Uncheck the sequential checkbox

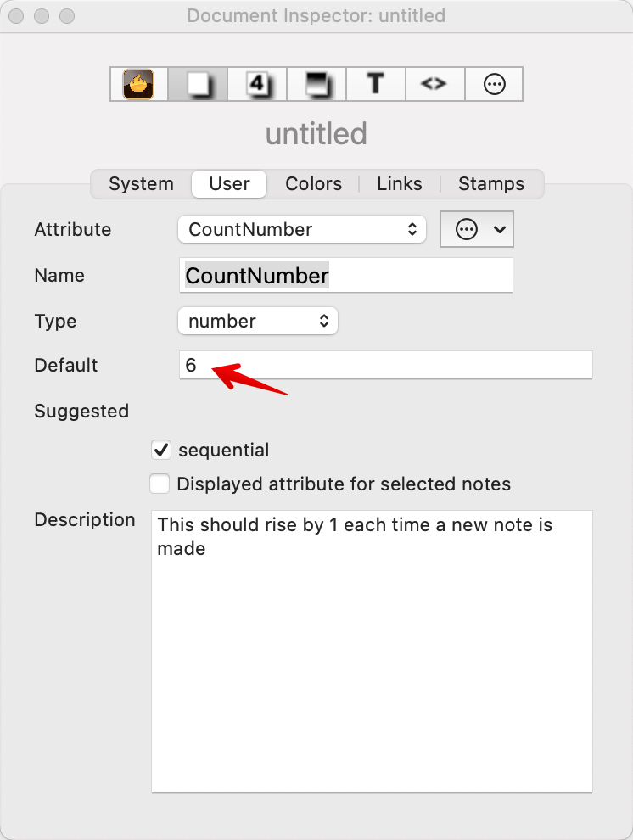[160, 450]
